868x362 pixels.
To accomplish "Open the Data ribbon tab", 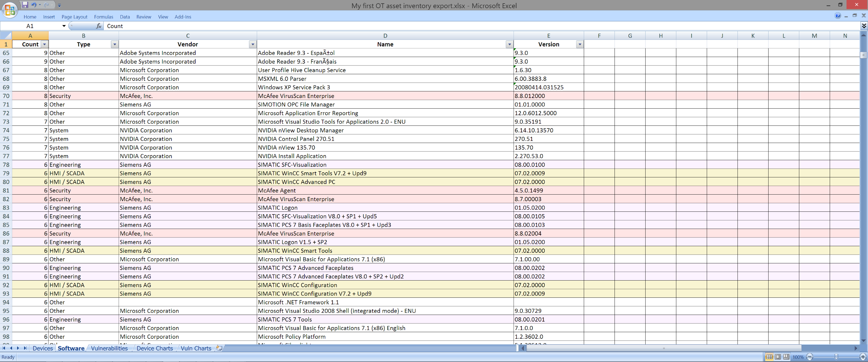I will click(x=125, y=17).
